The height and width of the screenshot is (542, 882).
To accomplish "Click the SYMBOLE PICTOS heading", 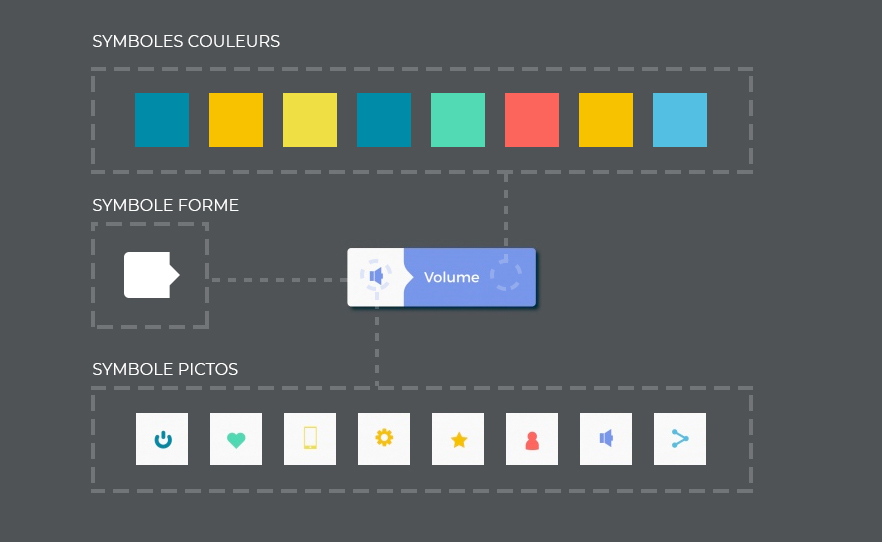I will coord(165,369).
